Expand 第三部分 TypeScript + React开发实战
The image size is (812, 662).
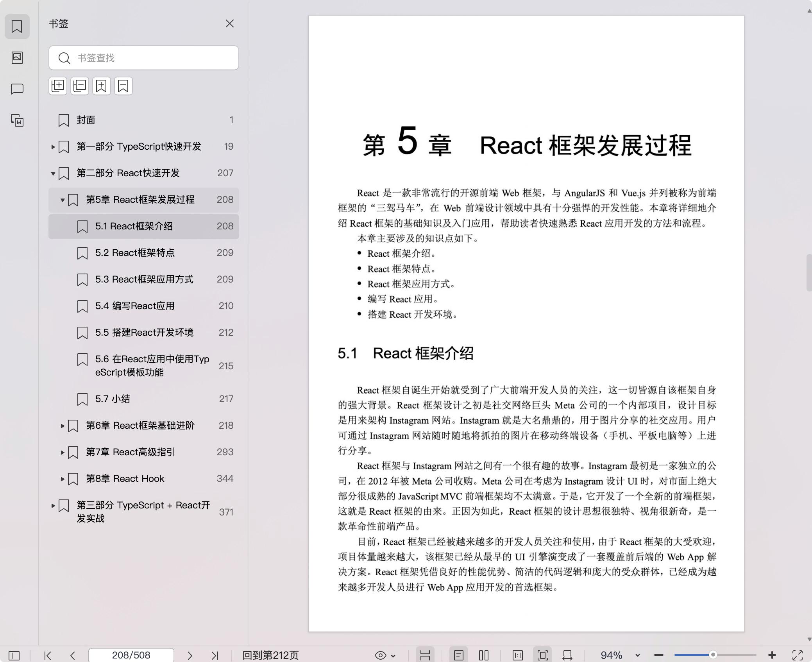click(53, 506)
